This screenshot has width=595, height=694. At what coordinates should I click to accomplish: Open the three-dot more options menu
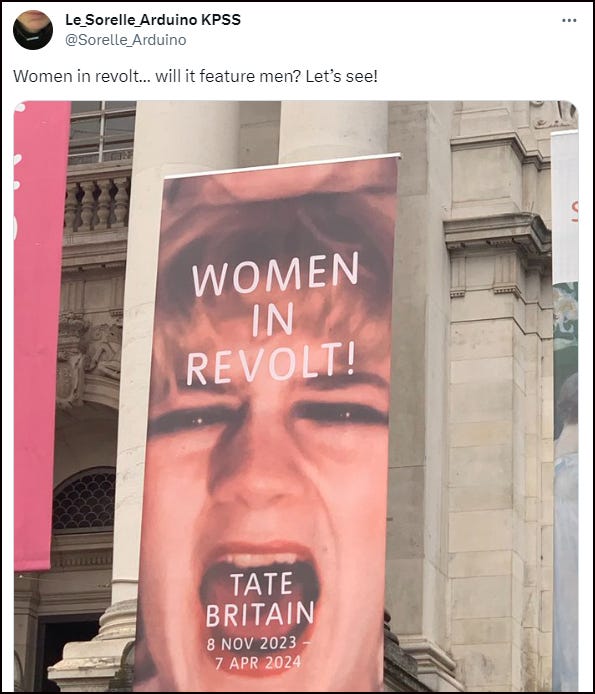click(569, 20)
